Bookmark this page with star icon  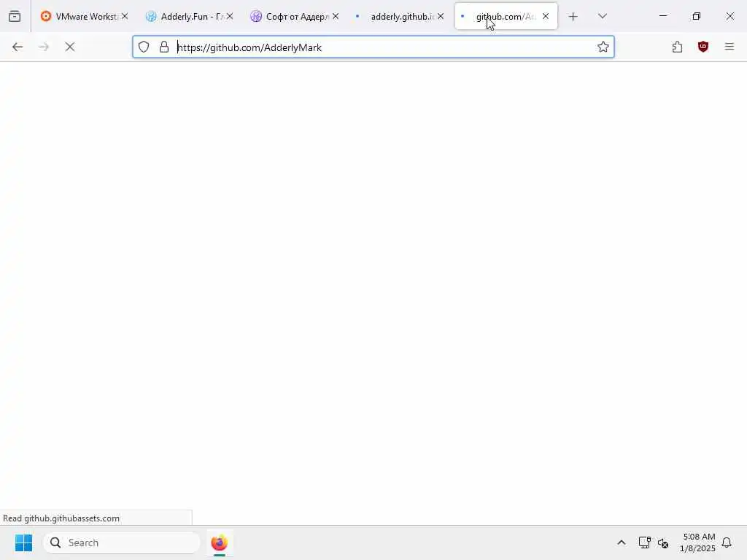pos(603,47)
